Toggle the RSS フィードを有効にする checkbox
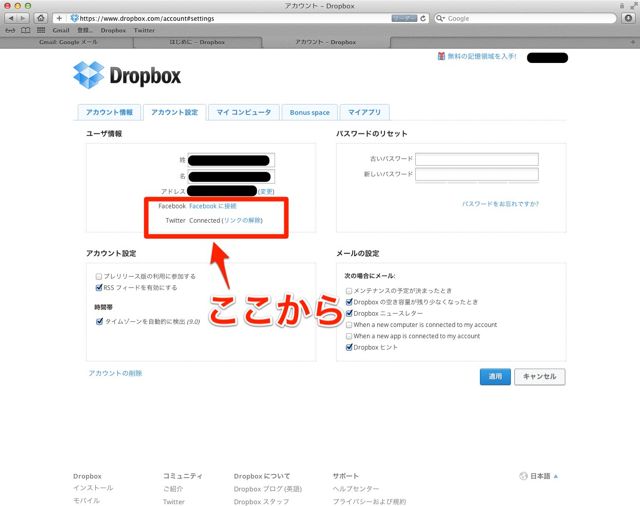 click(98, 288)
